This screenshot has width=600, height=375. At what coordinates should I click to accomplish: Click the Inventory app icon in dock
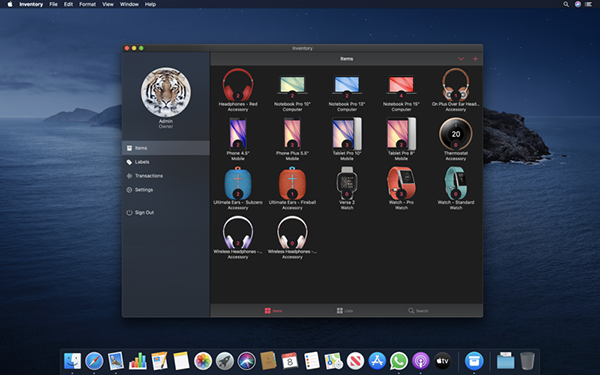pyautogui.click(x=474, y=361)
